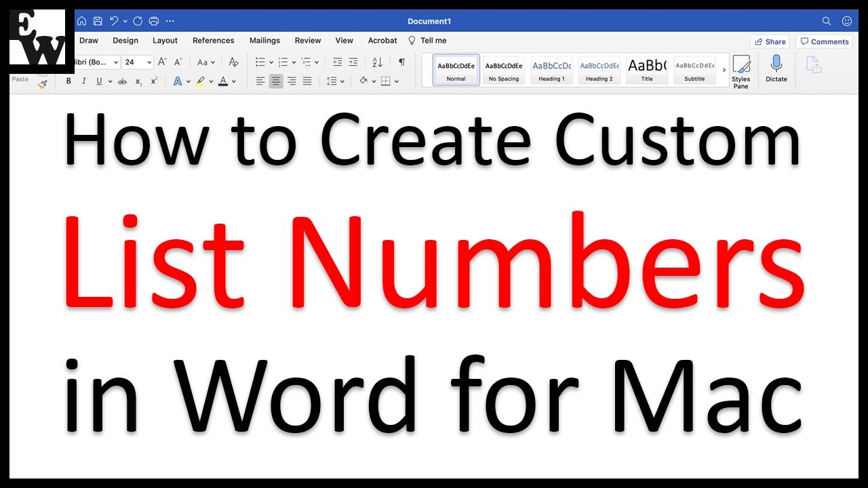Sort the selected text A to Z
868x488 pixels.
point(378,62)
